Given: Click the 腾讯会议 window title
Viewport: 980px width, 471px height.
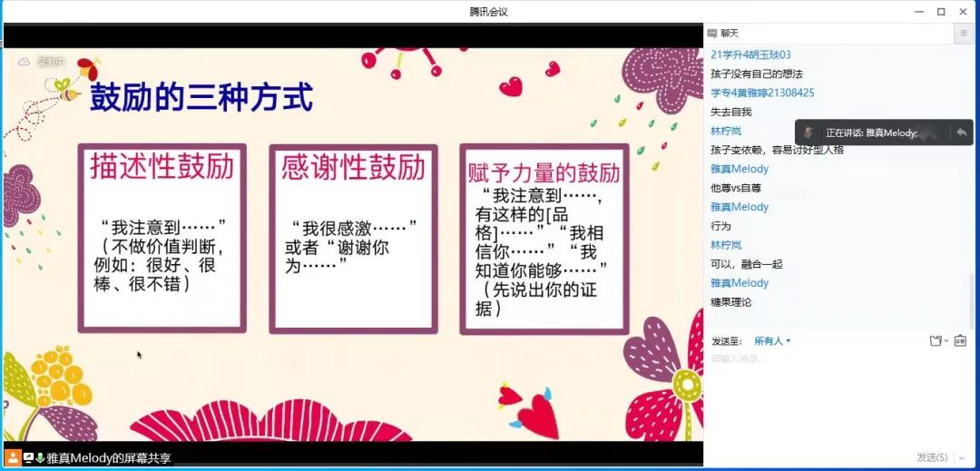Looking at the screenshot, I should (489, 11).
